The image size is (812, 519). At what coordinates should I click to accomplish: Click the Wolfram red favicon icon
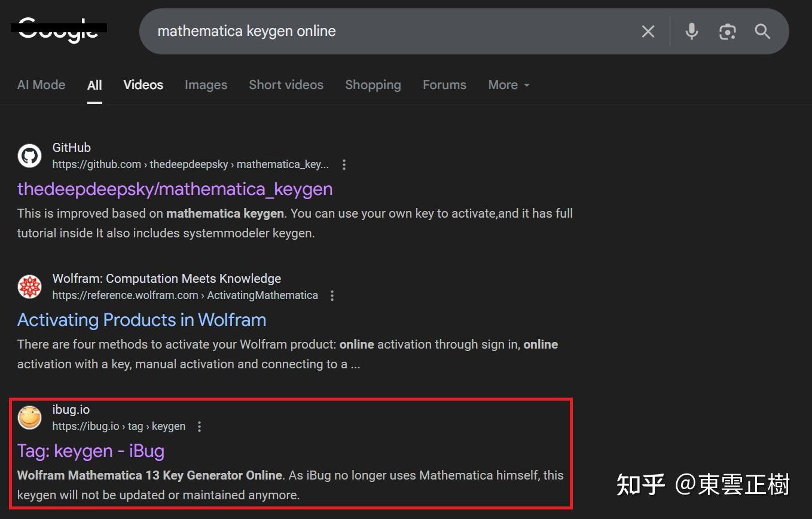coord(29,287)
